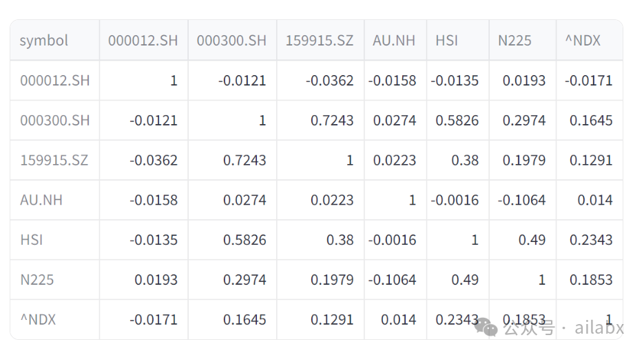644x353 pixels.
Task: Select 0.38 in the 159915.SZ row
Action: click(x=466, y=160)
